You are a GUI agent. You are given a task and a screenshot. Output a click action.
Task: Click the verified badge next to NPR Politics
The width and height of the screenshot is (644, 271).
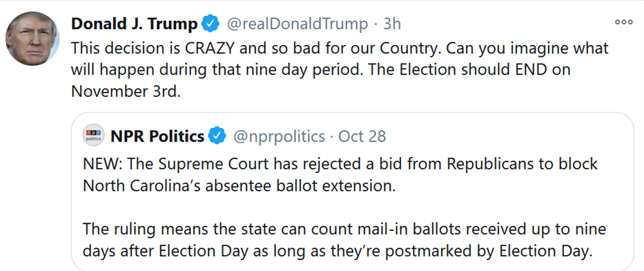(217, 135)
